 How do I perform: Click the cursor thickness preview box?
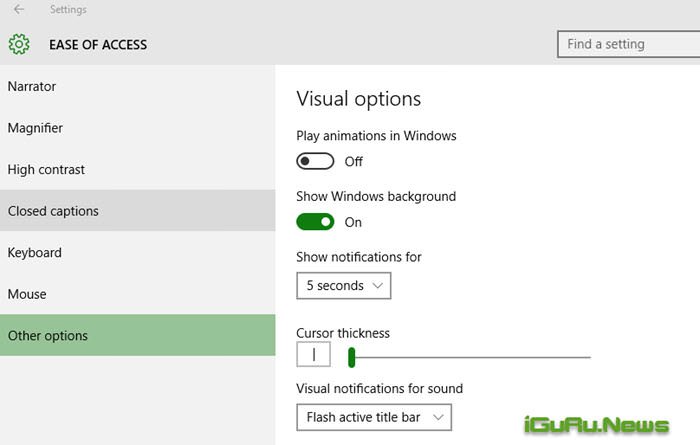click(314, 355)
